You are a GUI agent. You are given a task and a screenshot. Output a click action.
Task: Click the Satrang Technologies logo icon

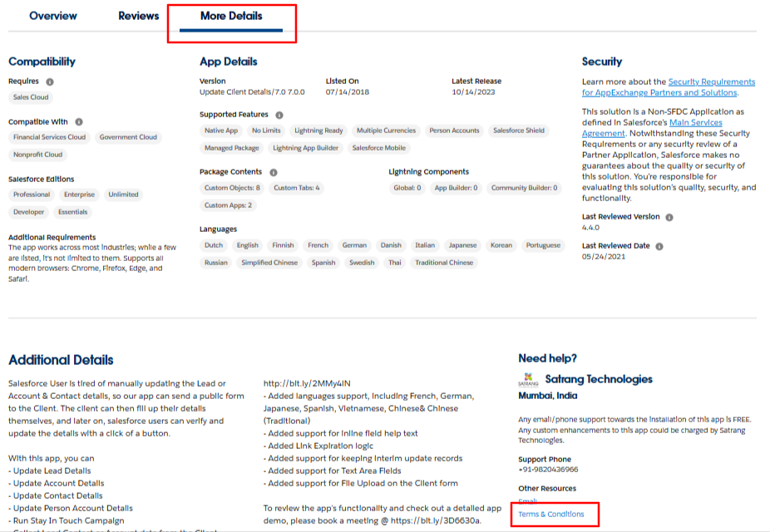tap(528, 379)
